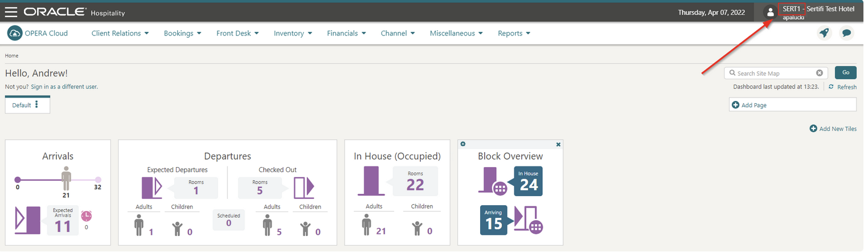
Task: Click Scheduled 0 value
Action: point(228,223)
